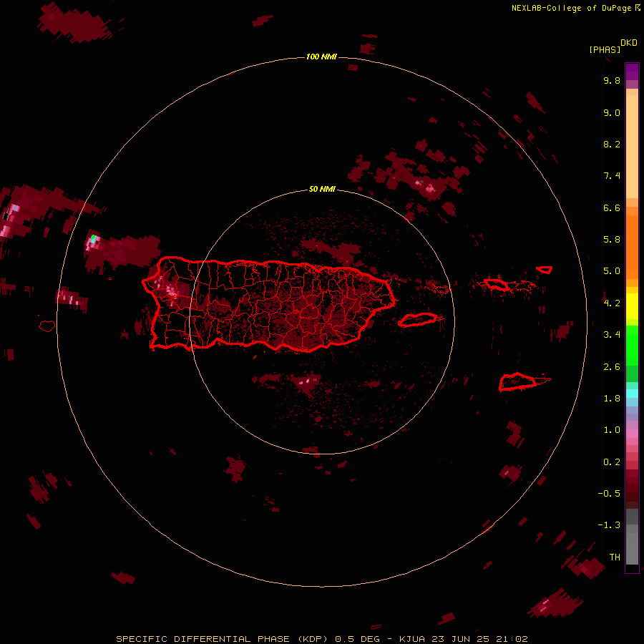Click the 0.2 scale value
Viewport: 644px width, 644px height.
tap(612, 462)
